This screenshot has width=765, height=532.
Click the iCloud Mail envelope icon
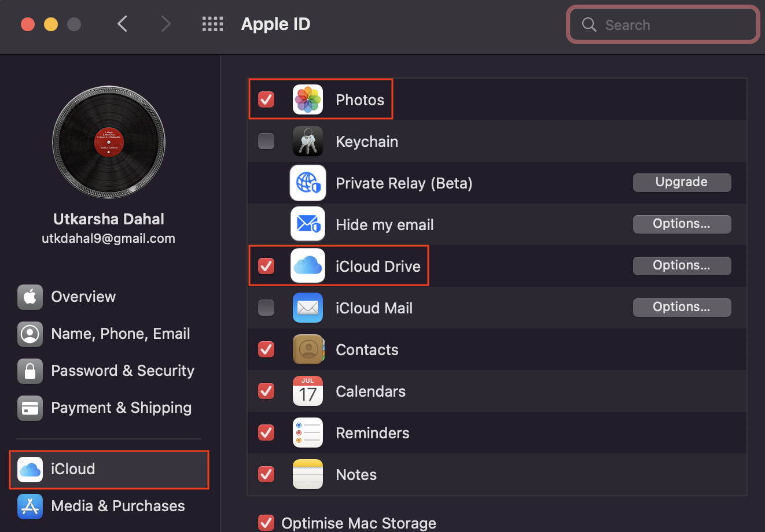click(308, 308)
